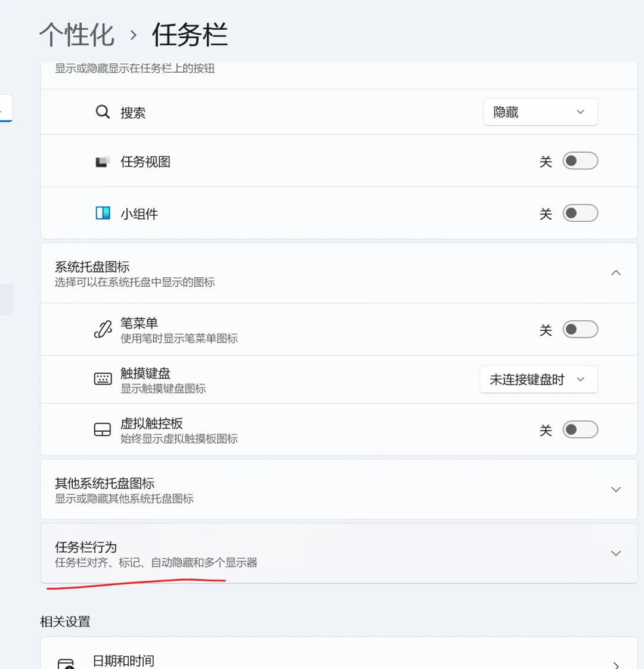Open the 搜索 display mode dropdown
The height and width of the screenshot is (669, 644).
pos(540,112)
